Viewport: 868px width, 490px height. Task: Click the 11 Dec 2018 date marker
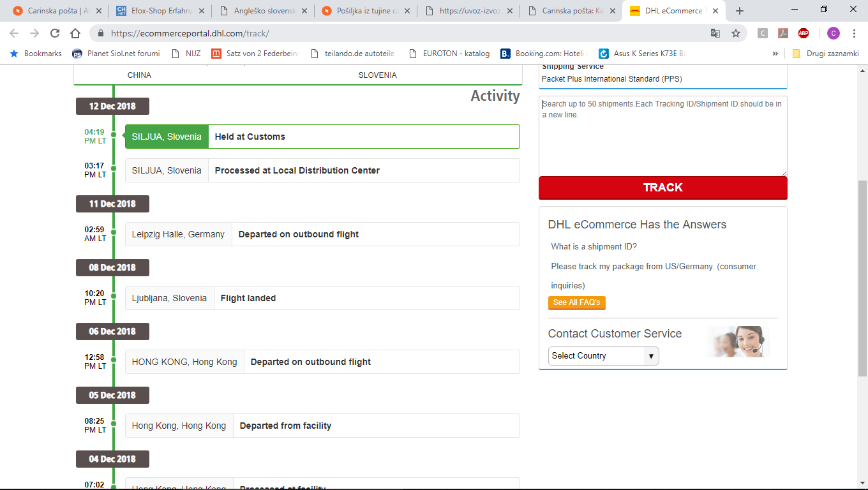click(x=112, y=204)
